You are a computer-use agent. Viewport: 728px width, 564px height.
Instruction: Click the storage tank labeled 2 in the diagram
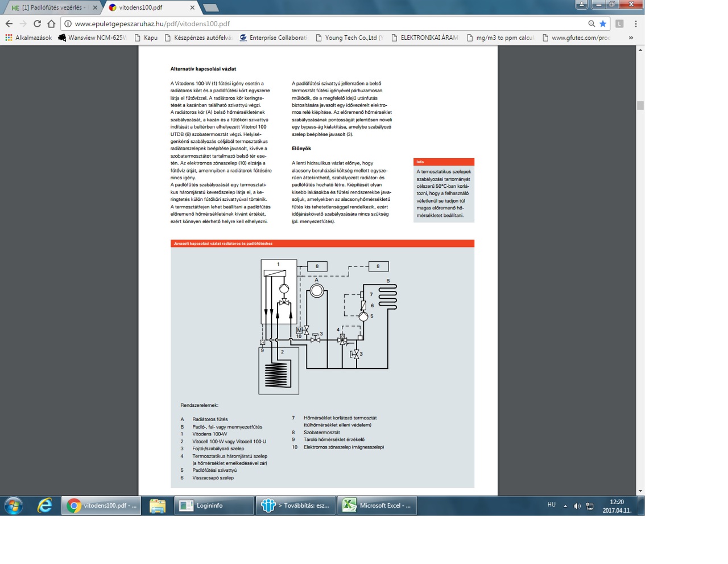tap(279, 370)
